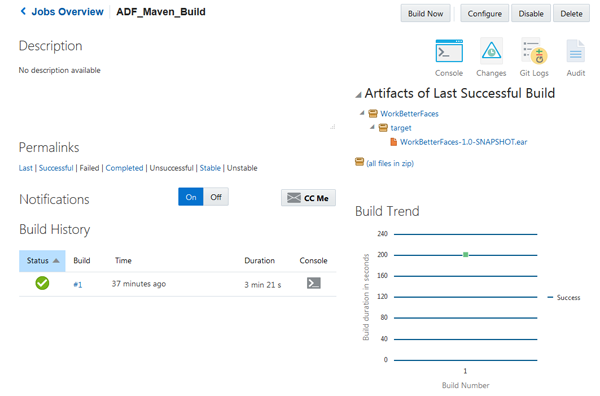
Task: Download all files in zip
Action: coord(390,163)
